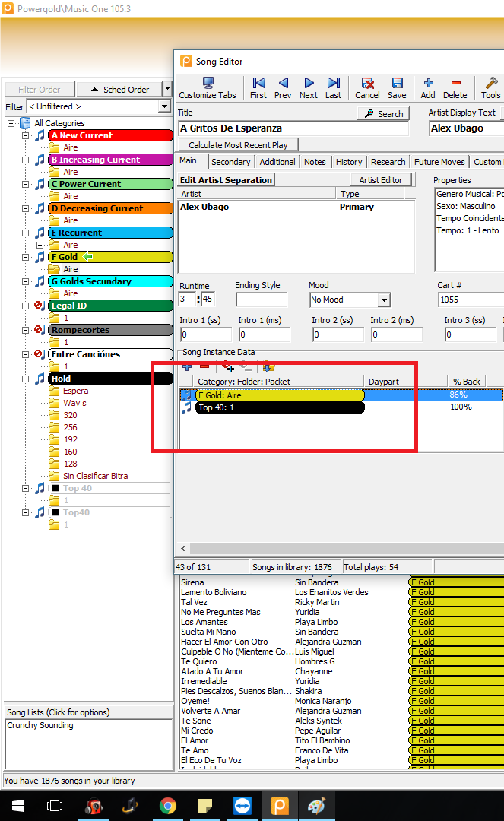The height and width of the screenshot is (821, 504).
Task: Click the blocked icon beside Legal ID
Action: tap(40, 306)
